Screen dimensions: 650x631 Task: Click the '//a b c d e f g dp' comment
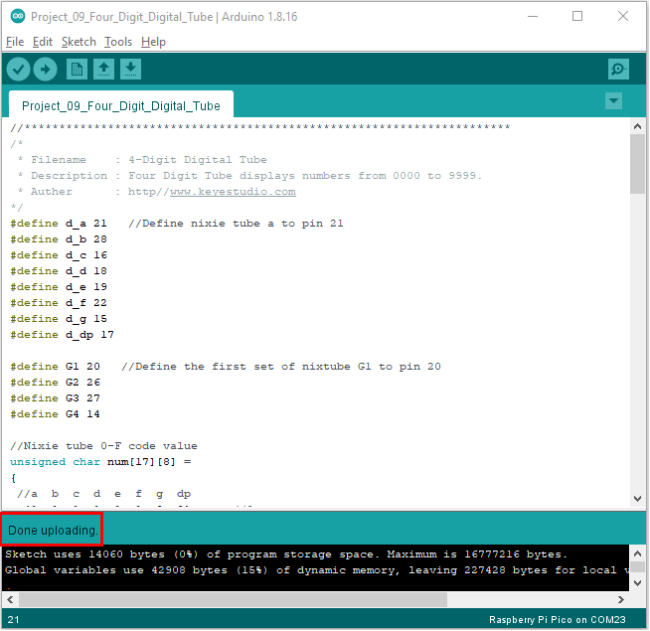pyautogui.click(x=104, y=494)
